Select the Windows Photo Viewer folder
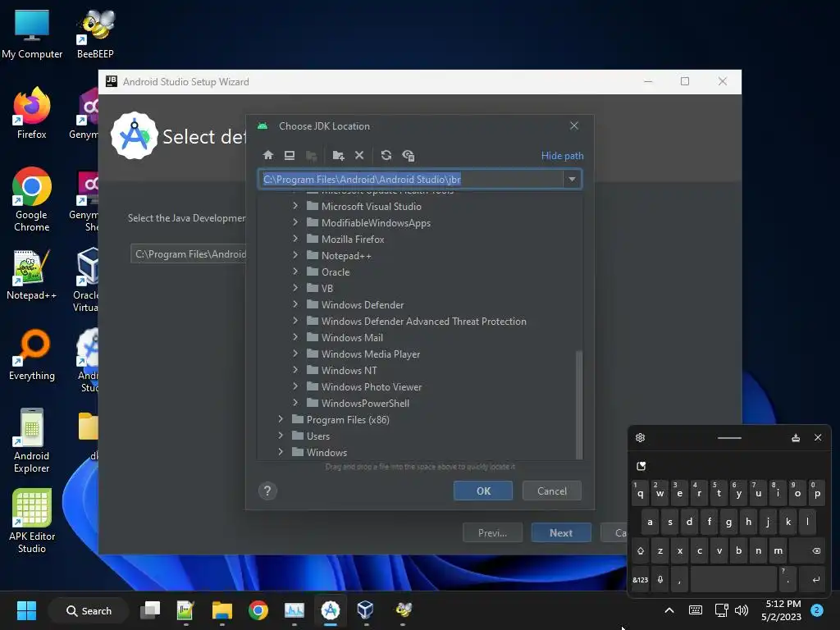Screen dimensions: 840x630 coord(372,387)
